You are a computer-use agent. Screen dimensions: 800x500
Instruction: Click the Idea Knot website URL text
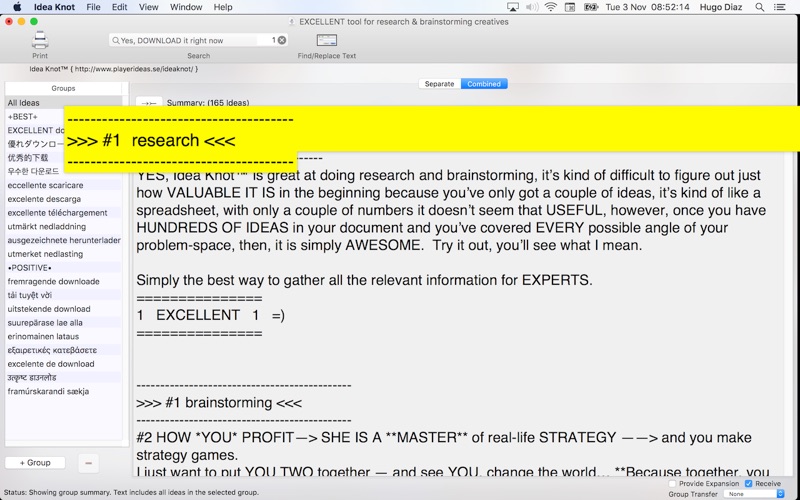click(x=114, y=69)
